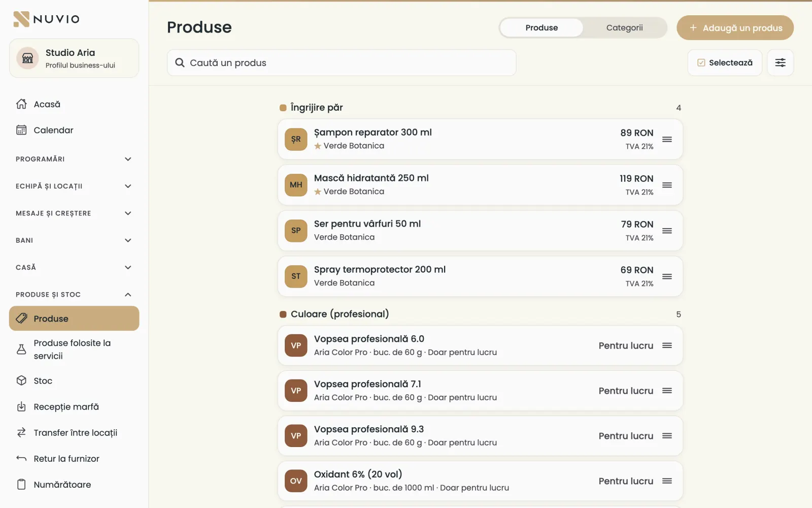
Task: Open Recepție marfă page
Action: click(74, 406)
